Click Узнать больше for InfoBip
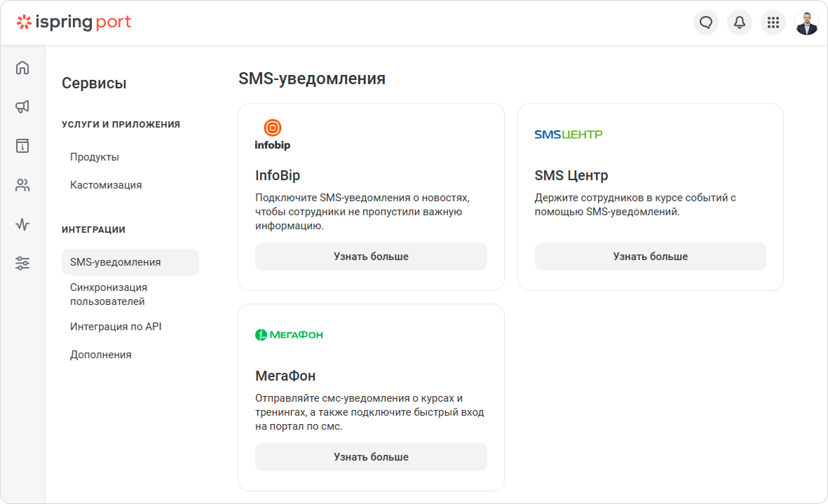This screenshot has height=504, width=828. coord(371,257)
